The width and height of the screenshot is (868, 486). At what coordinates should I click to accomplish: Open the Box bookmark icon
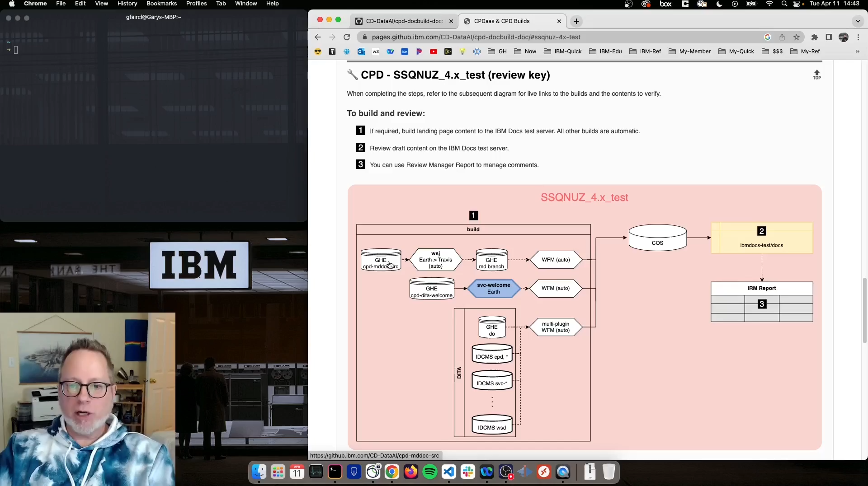coord(405,51)
